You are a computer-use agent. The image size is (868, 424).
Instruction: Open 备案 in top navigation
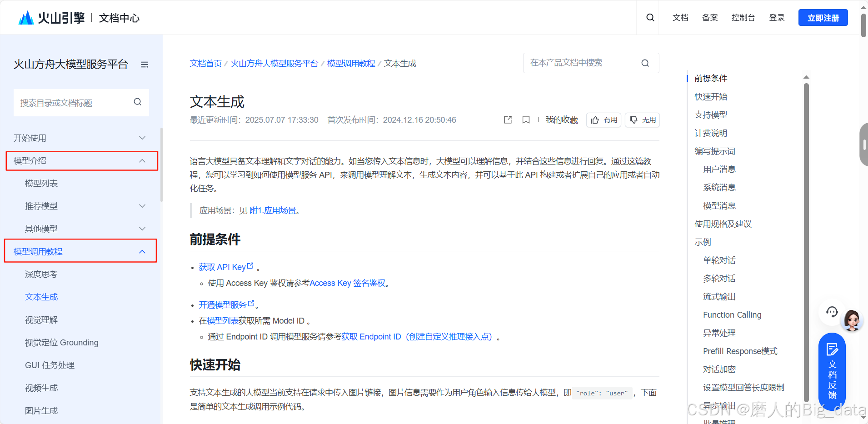710,18
